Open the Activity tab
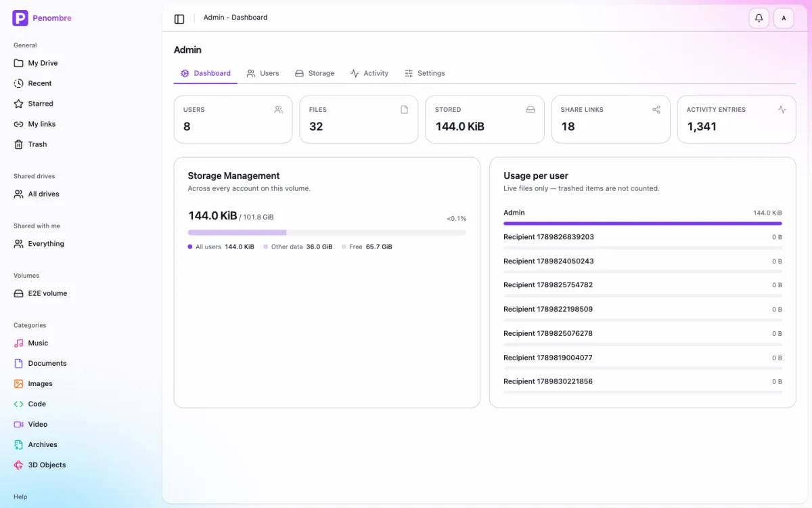The image size is (812, 508). tap(369, 73)
